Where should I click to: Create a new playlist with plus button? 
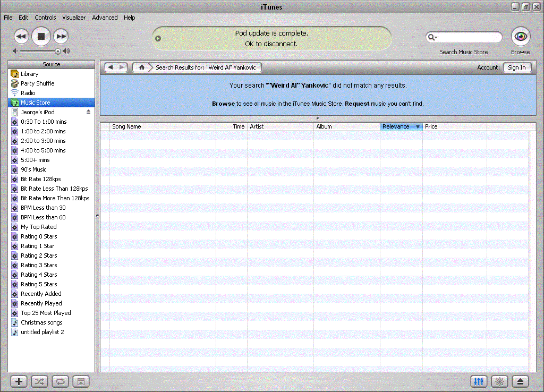click(19, 381)
